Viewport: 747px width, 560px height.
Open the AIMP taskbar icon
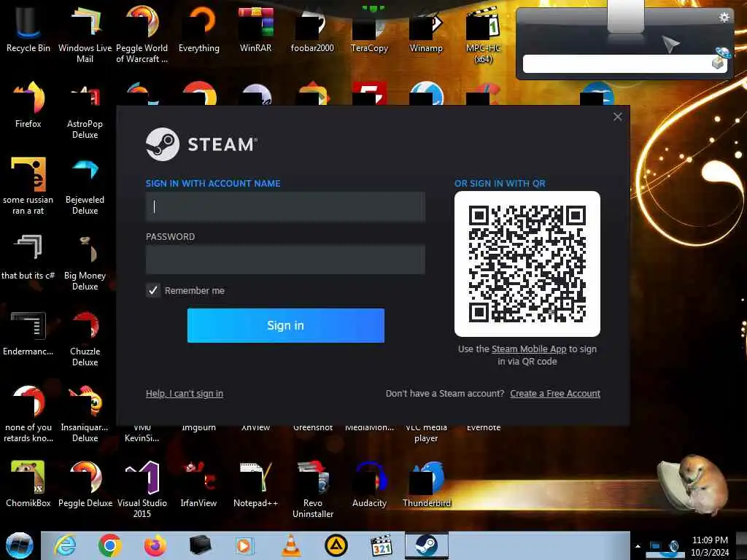[336, 545]
